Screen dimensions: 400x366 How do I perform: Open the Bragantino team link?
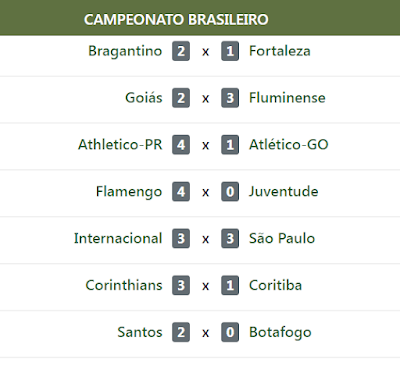click(125, 51)
